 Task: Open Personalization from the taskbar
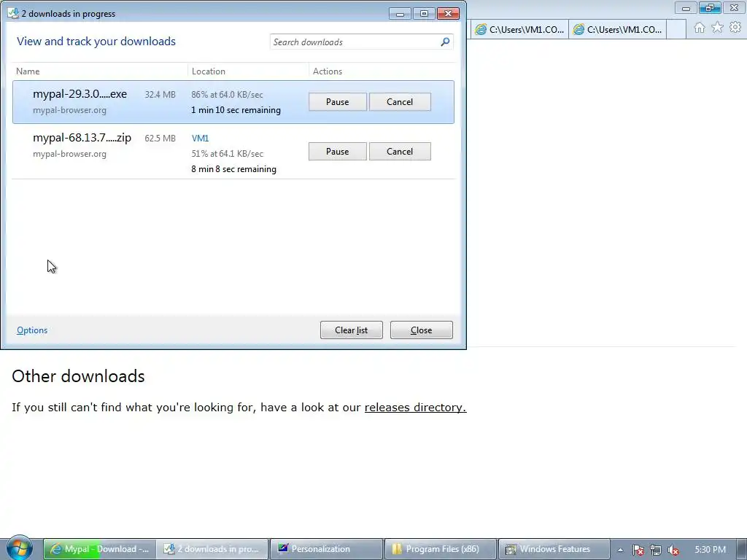326,549
